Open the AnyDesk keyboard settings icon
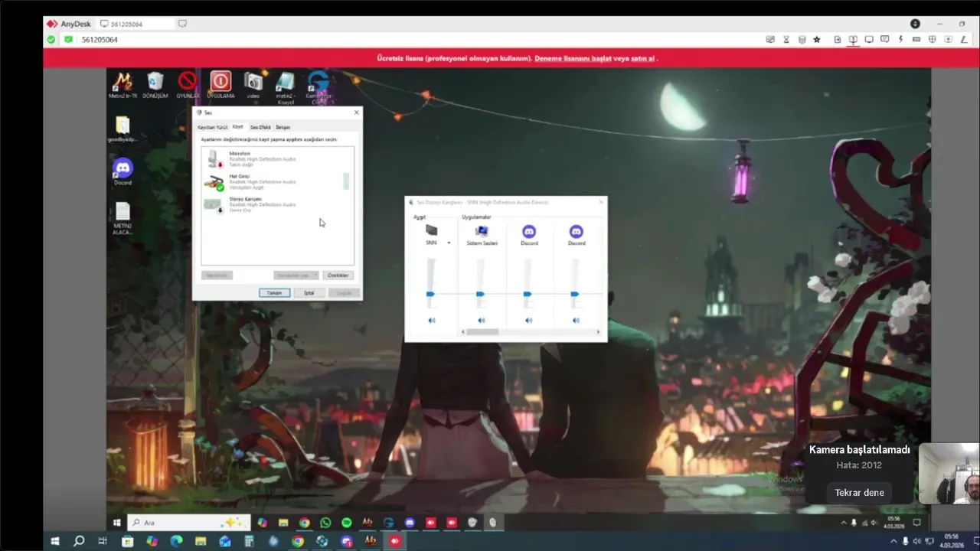The height and width of the screenshot is (551, 980). click(x=916, y=39)
